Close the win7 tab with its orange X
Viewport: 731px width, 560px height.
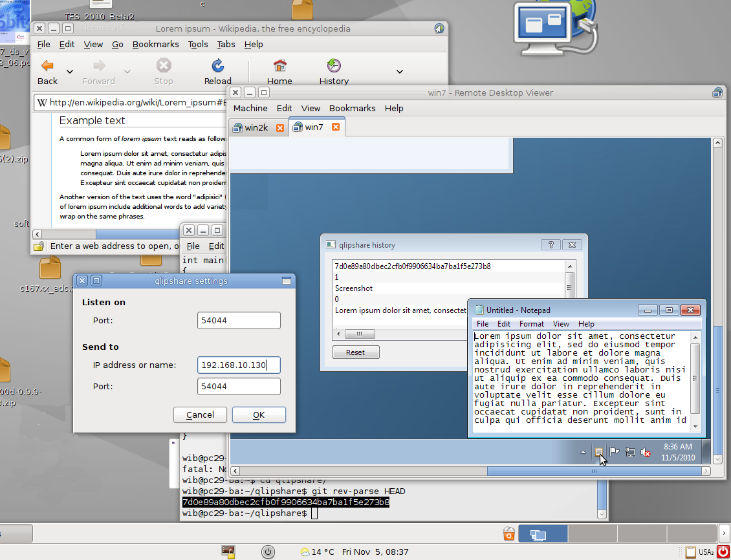pos(336,127)
